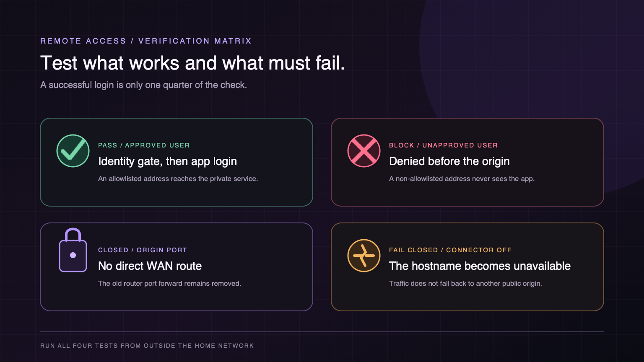This screenshot has width=644, height=362.
Task: Click the footer note about running all four tests
Action: pyautogui.click(x=147, y=346)
